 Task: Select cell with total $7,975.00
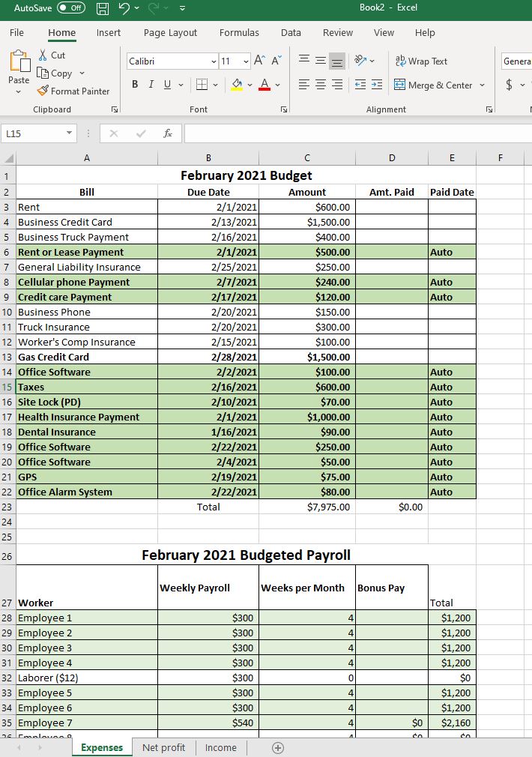click(x=307, y=507)
